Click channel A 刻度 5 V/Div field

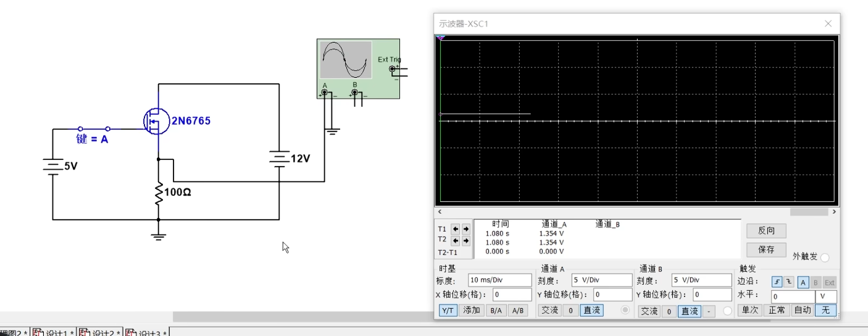point(602,280)
